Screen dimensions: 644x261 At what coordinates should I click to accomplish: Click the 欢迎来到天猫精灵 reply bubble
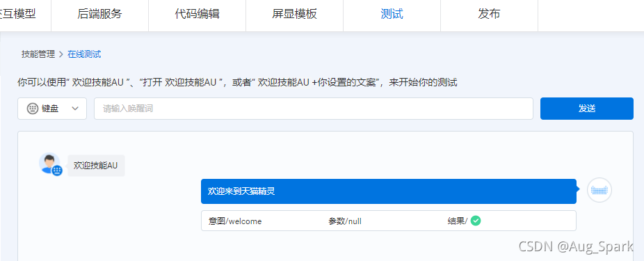pyautogui.click(x=389, y=191)
